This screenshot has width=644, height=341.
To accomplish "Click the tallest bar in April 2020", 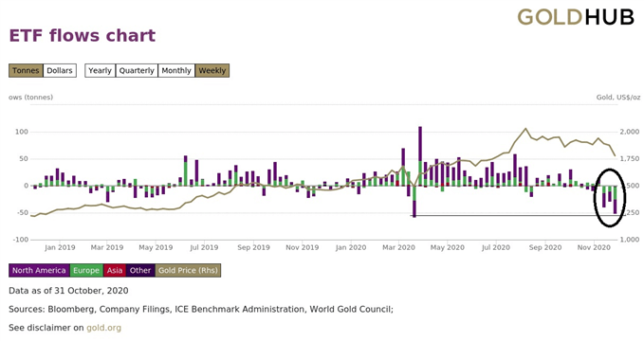I will click(420, 156).
